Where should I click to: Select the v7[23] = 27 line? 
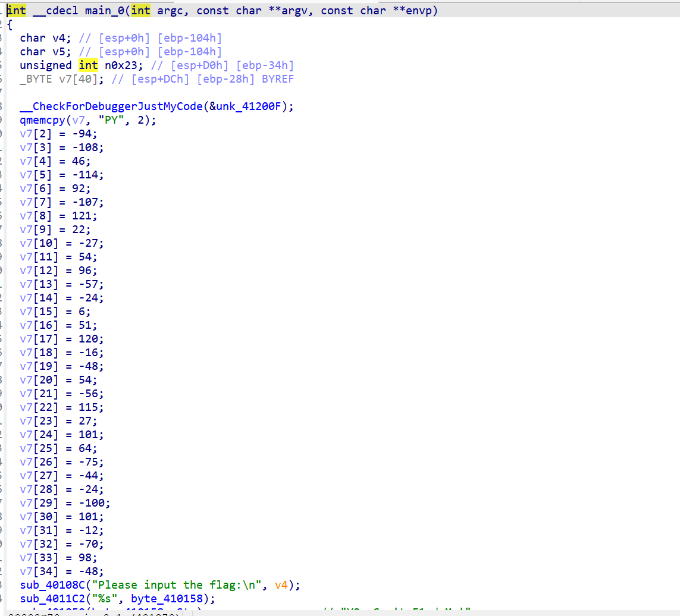58,421
